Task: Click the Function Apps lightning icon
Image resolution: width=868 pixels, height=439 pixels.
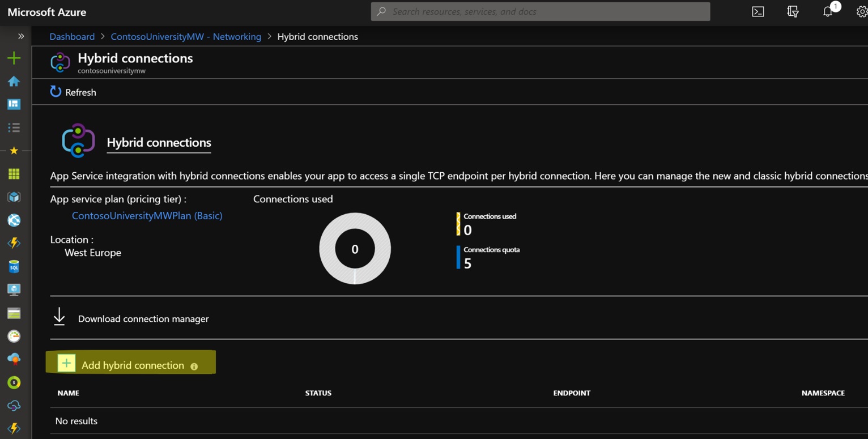Action: 14,243
